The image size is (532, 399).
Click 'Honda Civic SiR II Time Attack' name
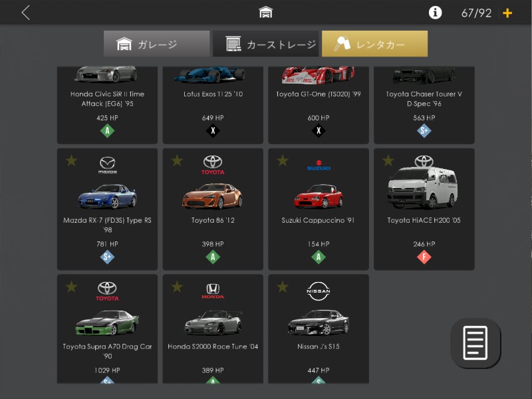pyautogui.click(x=107, y=98)
